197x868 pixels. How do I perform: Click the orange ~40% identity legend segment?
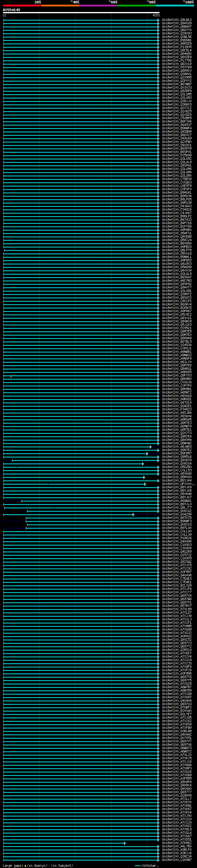(x=60, y=6)
